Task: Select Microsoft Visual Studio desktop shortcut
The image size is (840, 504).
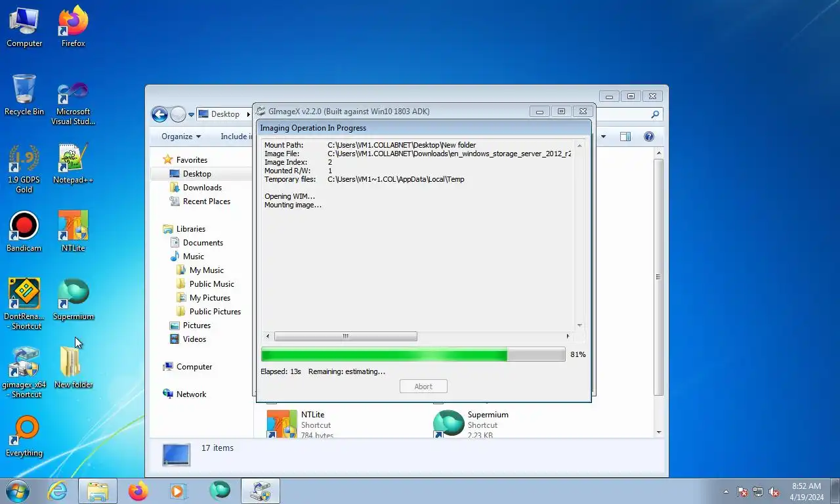Action: [73, 104]
